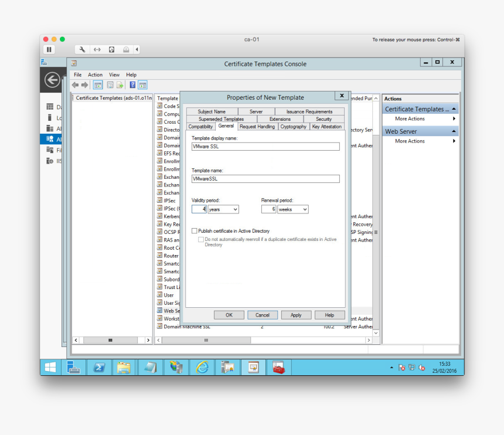Click Template name field

pos(265,179)
